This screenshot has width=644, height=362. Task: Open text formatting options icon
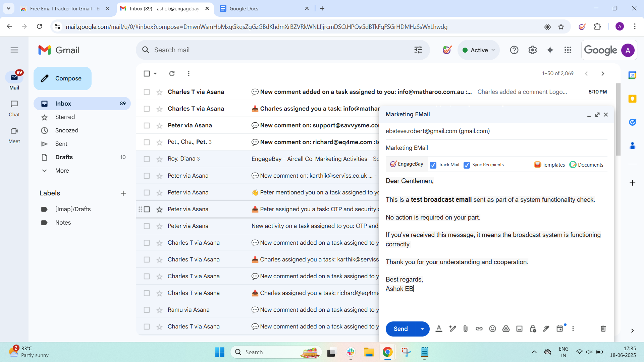click(439, 329)
